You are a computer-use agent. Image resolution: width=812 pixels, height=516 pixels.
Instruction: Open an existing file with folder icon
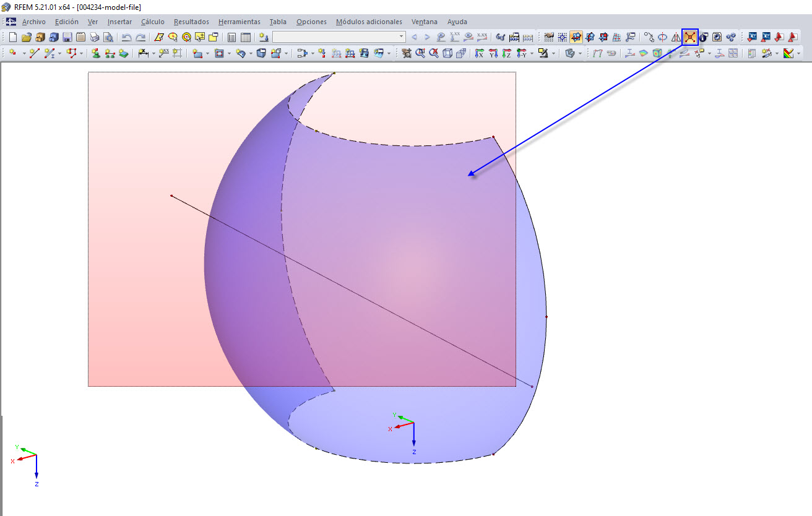point(26,37)
